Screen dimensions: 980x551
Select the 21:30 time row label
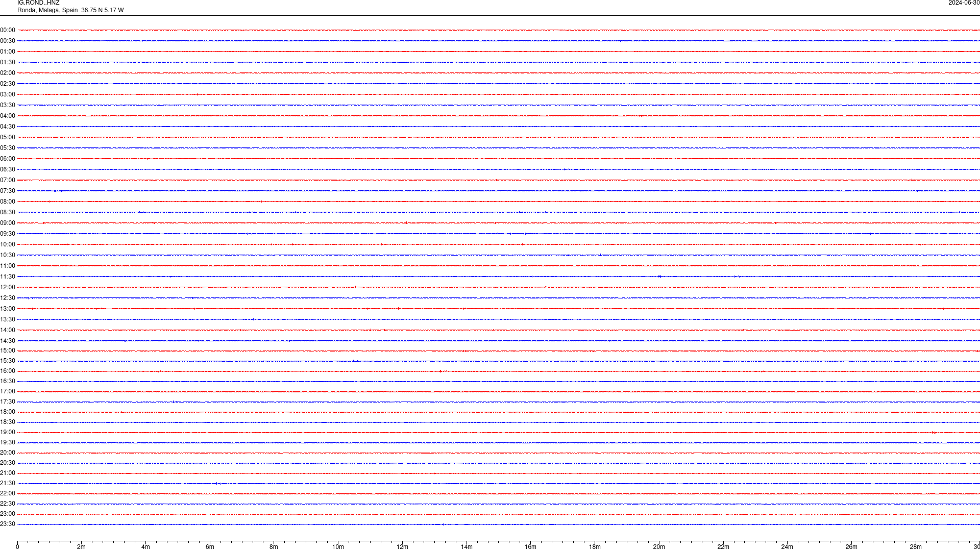[x=8, y=483]
